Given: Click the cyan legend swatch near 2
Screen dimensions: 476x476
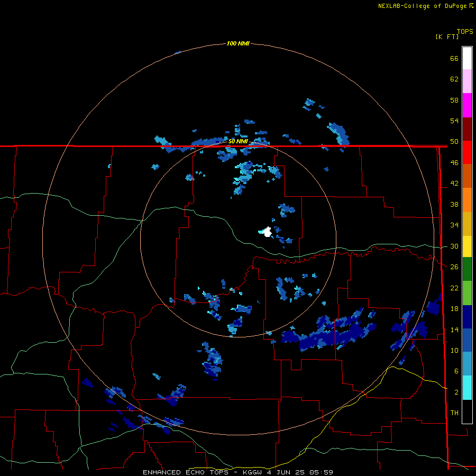Looking at the screenshot, I should pos(467,388).
